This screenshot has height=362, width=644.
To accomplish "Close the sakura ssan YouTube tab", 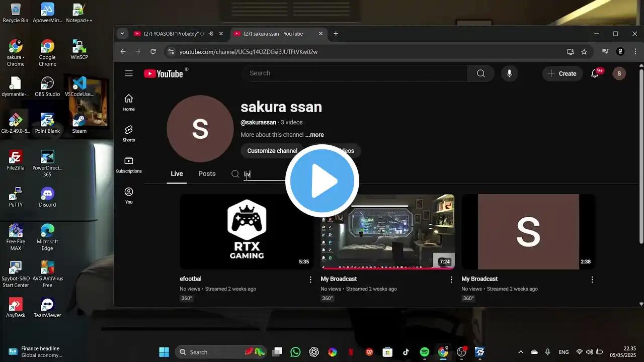I will (321, 34).
